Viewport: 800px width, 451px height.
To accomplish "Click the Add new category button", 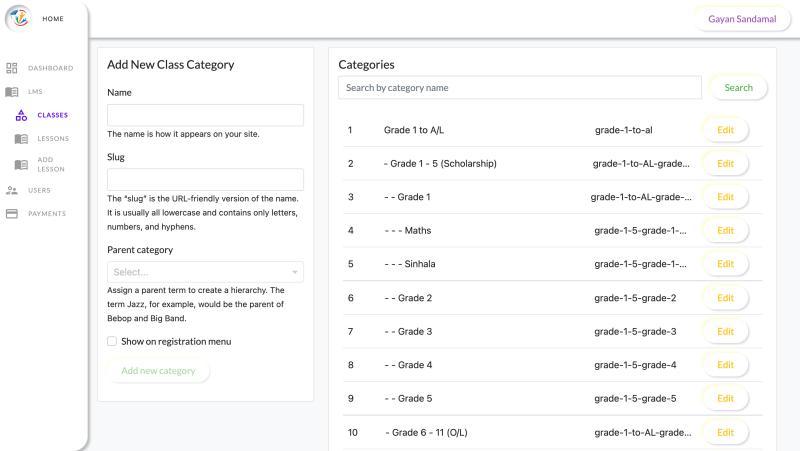I will (158, 371).
